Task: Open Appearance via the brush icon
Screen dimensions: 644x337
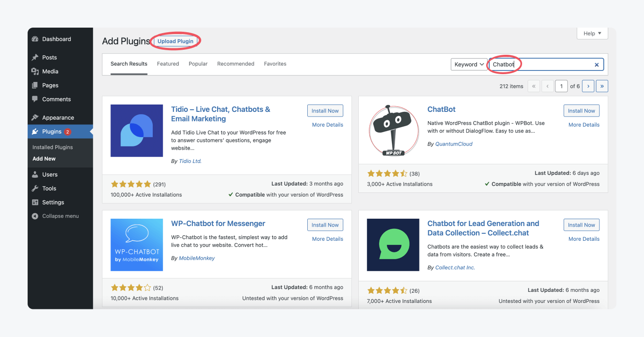Action: (36, 117)
